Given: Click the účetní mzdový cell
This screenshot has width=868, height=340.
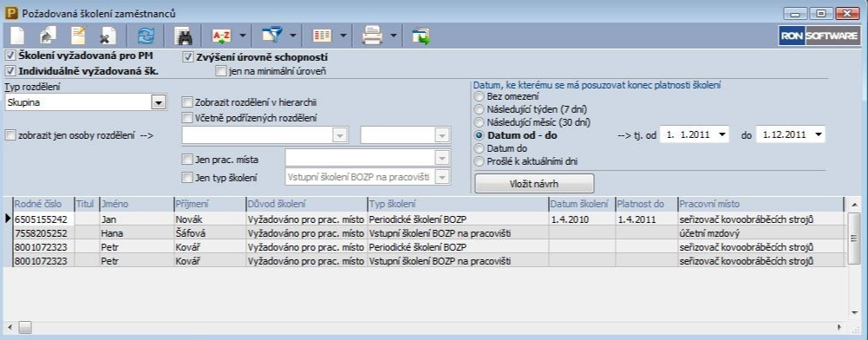Looking at the screenshot, I should click(760, 233).
